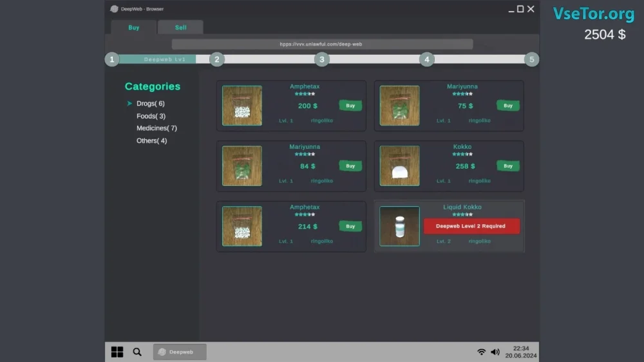Buy the Mariyunna priced at 75 $
This screenshot has width=644, height=362.
(507, 106)
